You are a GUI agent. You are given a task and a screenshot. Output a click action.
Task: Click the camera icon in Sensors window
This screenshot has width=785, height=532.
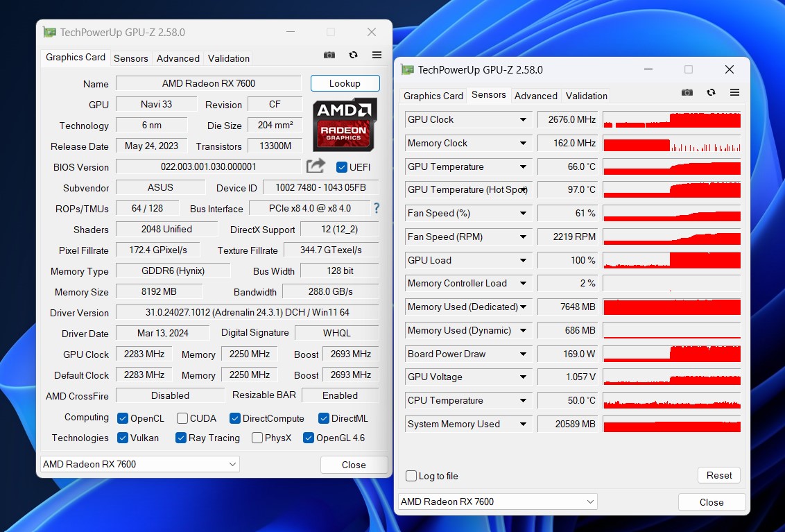[687, 93]
